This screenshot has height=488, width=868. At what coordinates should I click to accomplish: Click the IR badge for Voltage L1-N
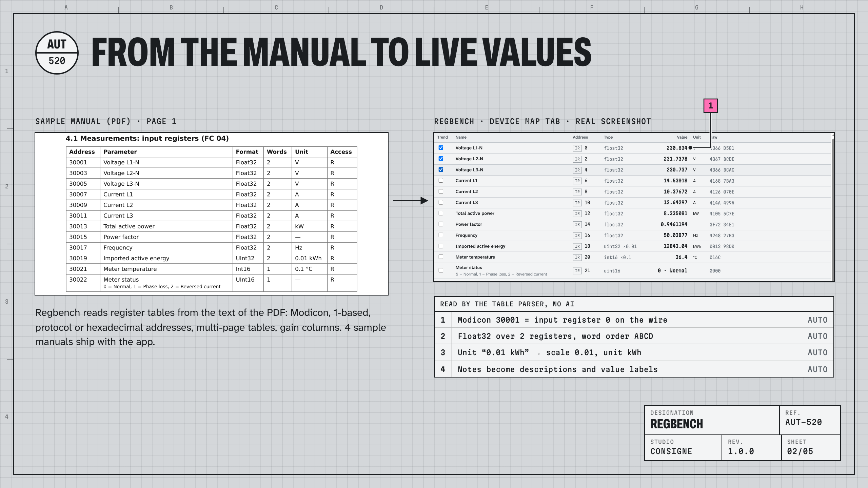click(577, 148)
